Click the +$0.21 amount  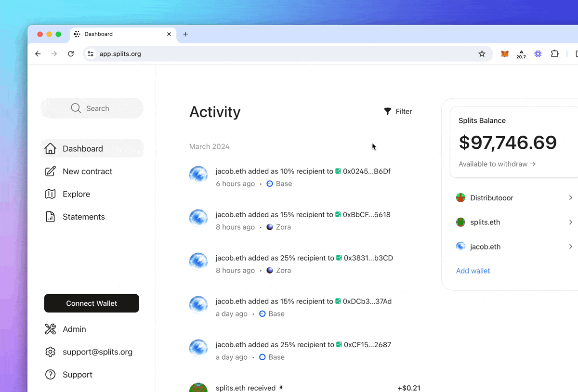[409, 388]
